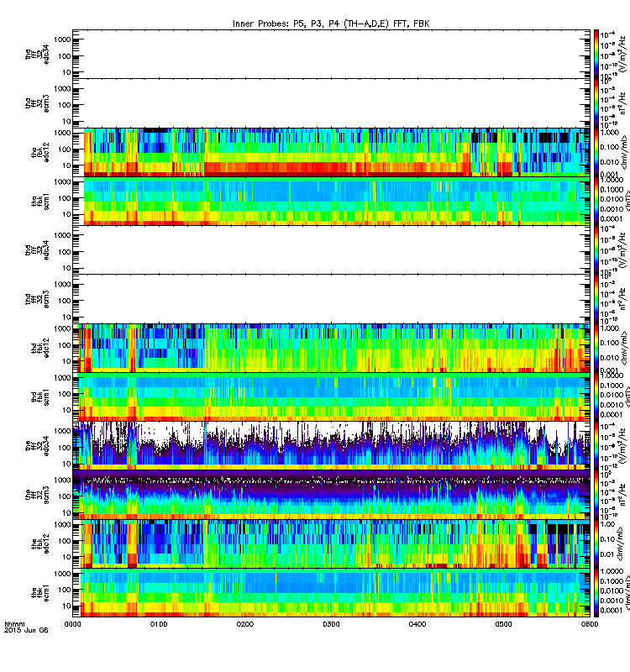Click the the fff edc34 spectrogram

coord(331,446)
